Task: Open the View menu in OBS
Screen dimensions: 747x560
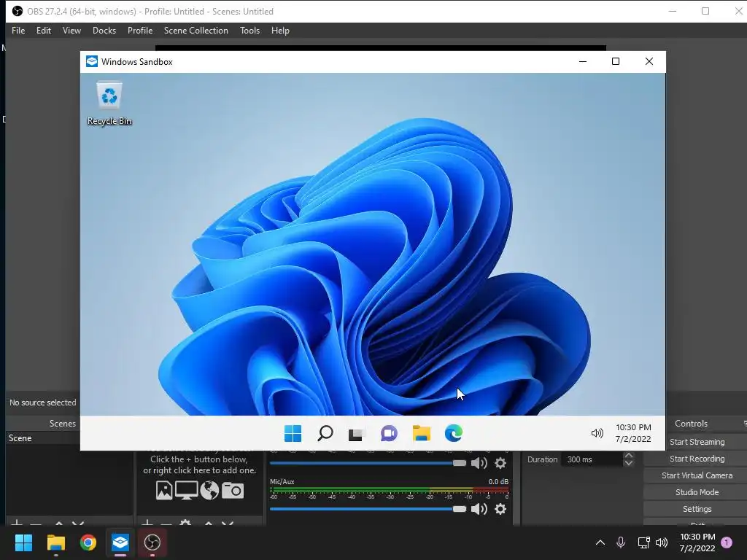Action: click(71, 31)
